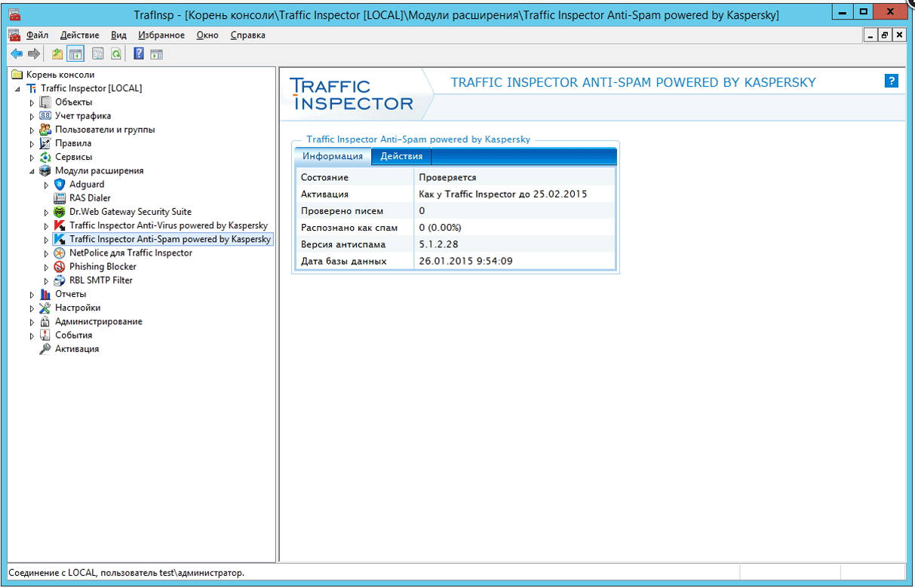Image resolution: width=915 pixels, height=588 pixels.
Task: Click the Adguard shield icon
Action: coord(60,184)
